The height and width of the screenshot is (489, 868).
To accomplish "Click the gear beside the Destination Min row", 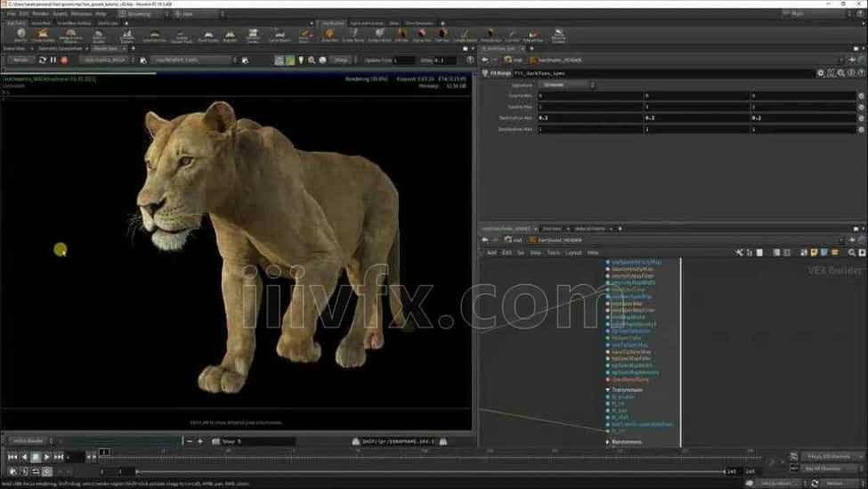I will pyautogui.click(x=862, y=118).
